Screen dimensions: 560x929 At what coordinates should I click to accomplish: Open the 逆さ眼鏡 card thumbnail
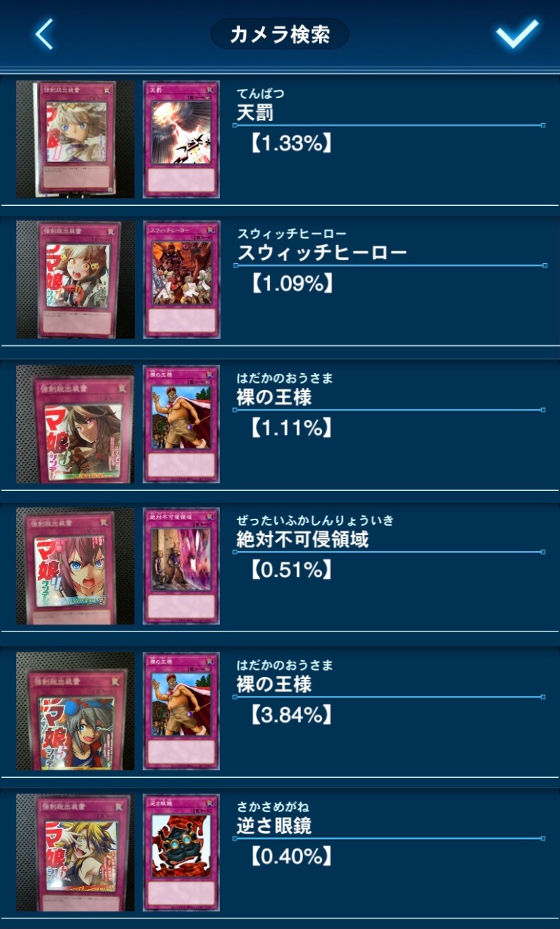coord(181,852)
